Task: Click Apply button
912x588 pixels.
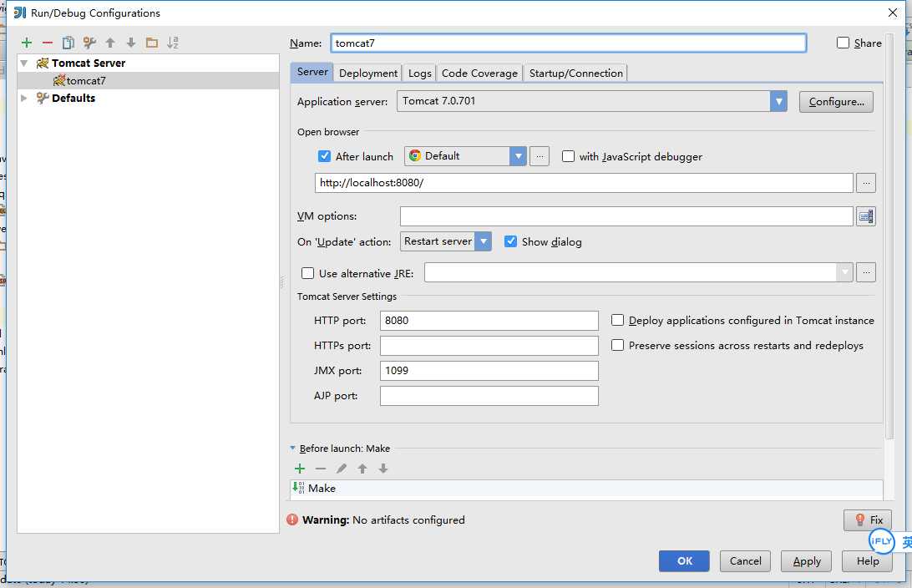Action: pos(806,560)
